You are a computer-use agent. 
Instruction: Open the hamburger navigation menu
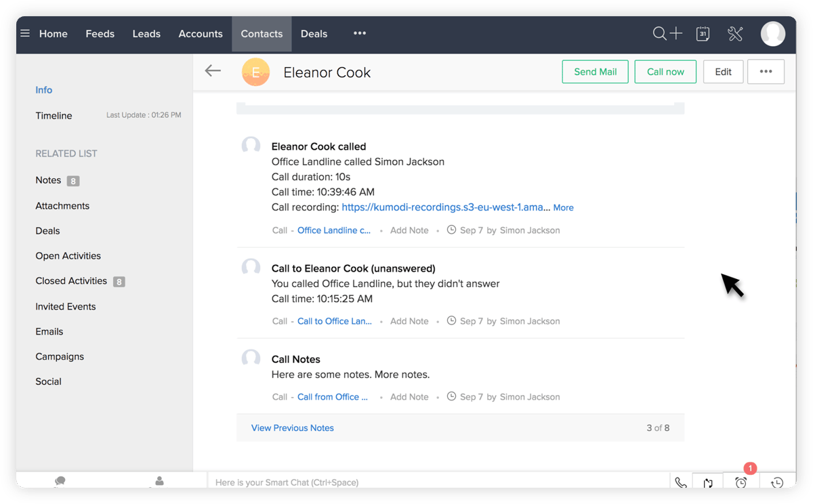coord(25,33)
